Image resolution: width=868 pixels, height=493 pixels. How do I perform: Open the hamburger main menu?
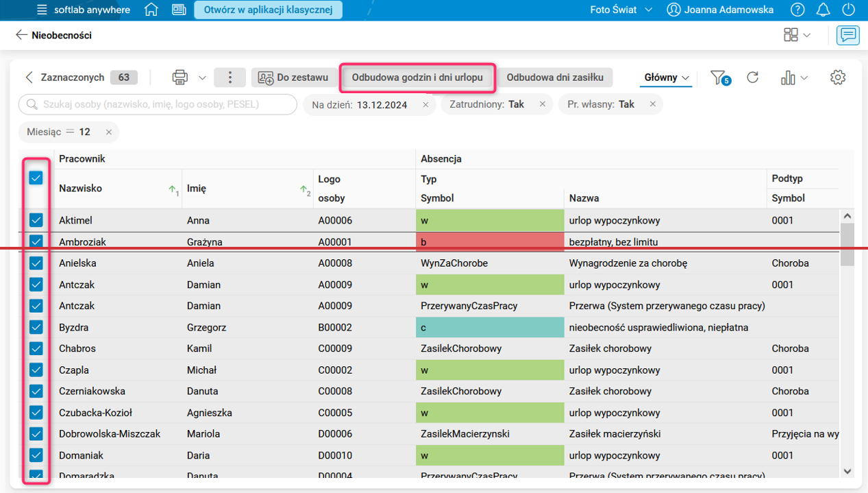42,10
